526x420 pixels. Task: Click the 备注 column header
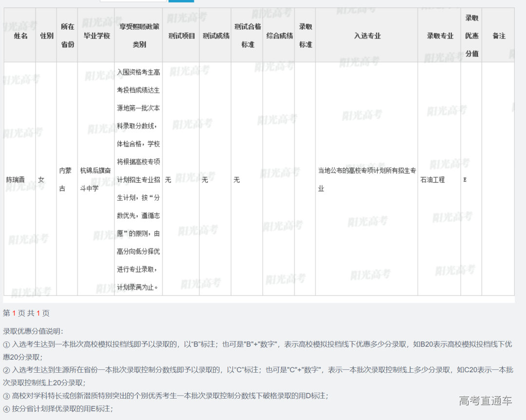[499, 36]
